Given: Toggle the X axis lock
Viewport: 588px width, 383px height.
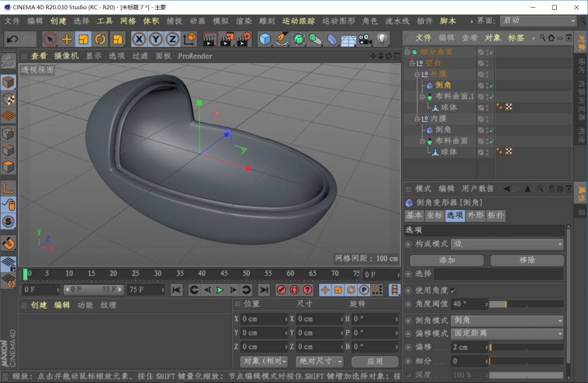Looking at the screenshot, I should (x=139, y=39).
